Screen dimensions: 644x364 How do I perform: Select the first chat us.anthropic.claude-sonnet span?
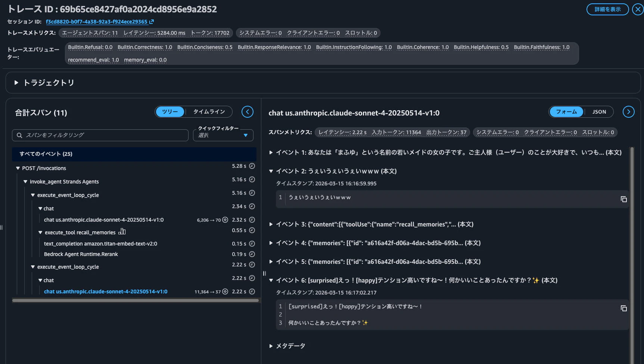click(104, 220)
